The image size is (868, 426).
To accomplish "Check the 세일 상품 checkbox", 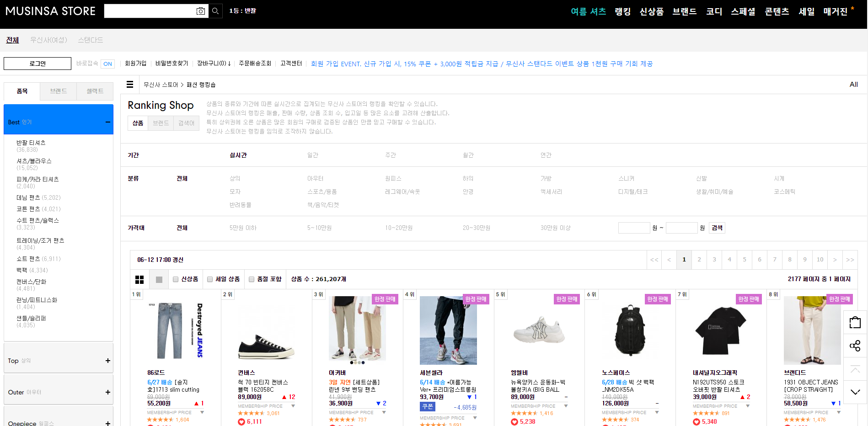I will pyautogui.click(x=210, y=279).
